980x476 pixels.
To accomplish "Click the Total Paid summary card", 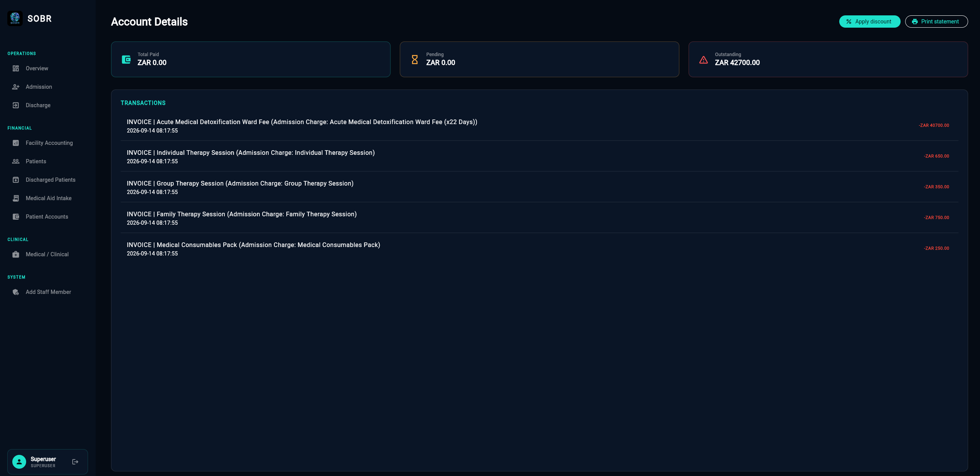I will [x=251, y=60].
